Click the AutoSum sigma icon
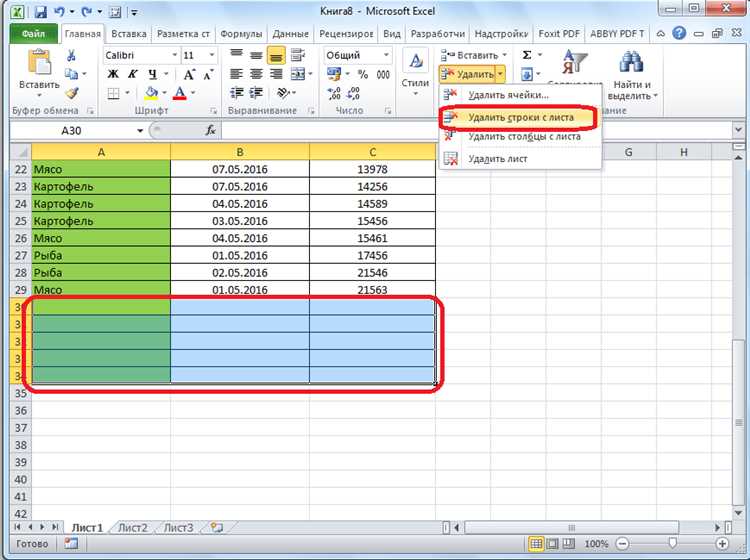Image resolution: width=750 pixels, height=560 pixels. [527, 55]
